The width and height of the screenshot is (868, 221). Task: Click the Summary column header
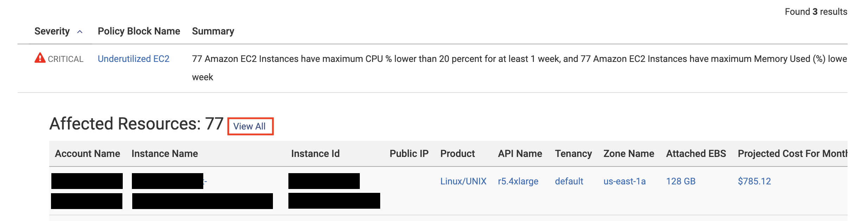pos(213,31)
